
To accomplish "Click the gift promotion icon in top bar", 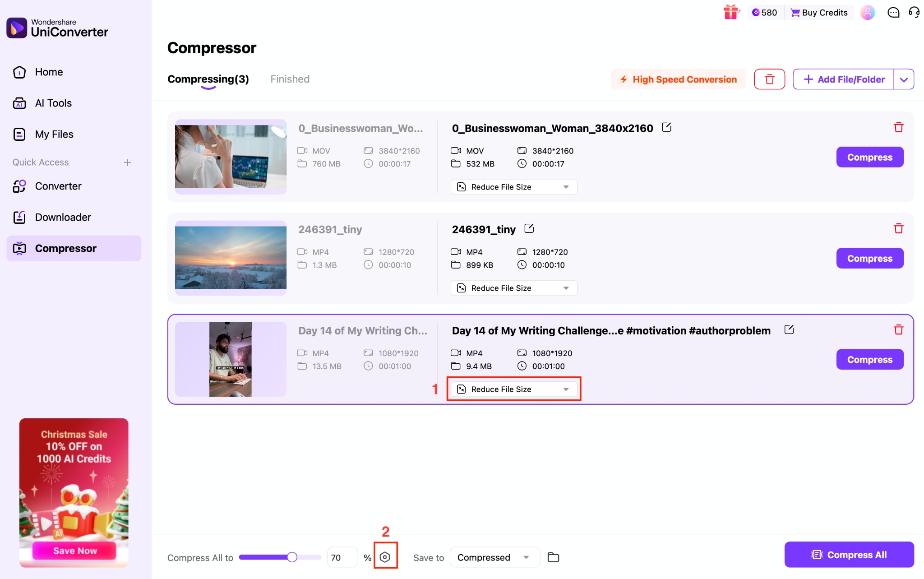I will (731, 12).
